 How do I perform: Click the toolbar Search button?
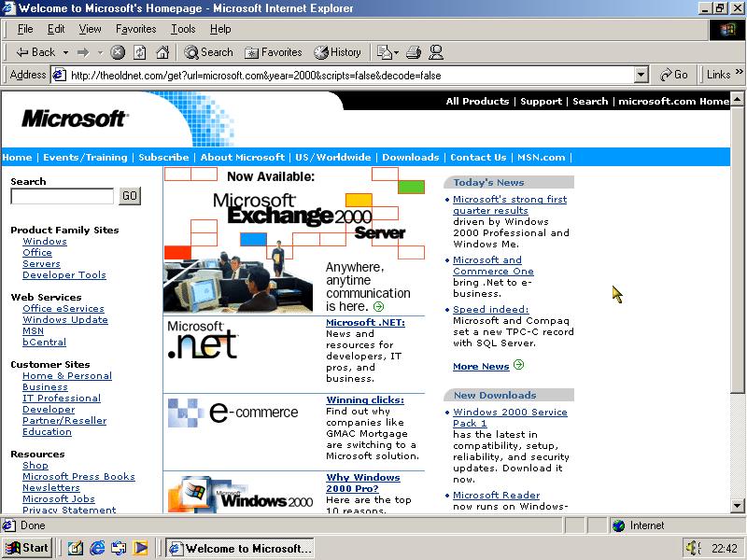click(x=208, y=52)
